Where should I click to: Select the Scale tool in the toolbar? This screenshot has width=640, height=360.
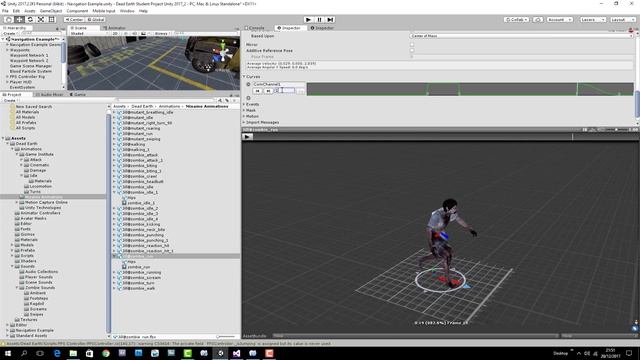click(41, 20)
